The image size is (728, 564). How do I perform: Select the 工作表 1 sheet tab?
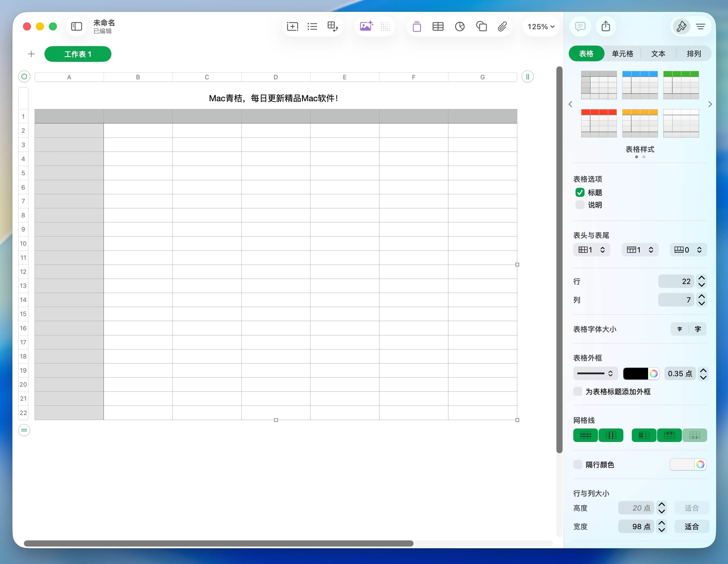[x=78, y=54]
